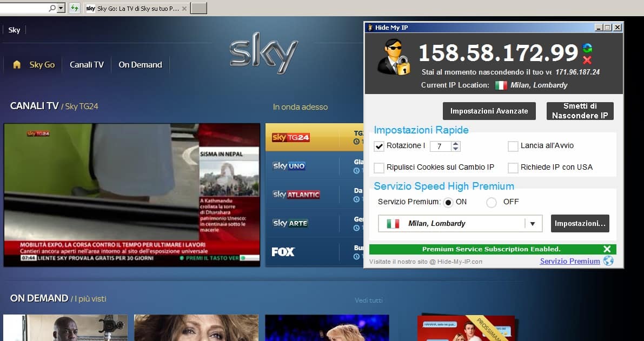Open the On Demand thumbnail with blue stage
This screenshot has width=644, height=341.
tap(327, 328)
